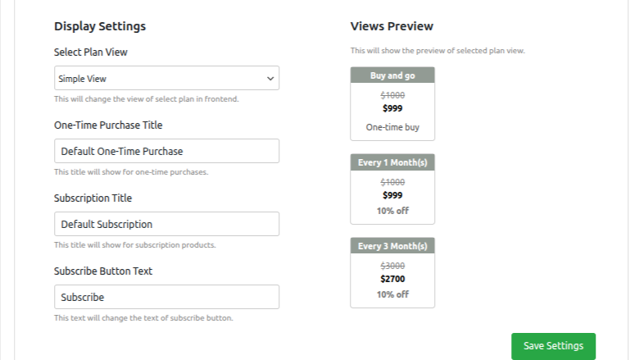This screenshot has height=360, width=644.
Task: Click 10% off under Every 1 Month(s)
Action: (x=392, y=211)
